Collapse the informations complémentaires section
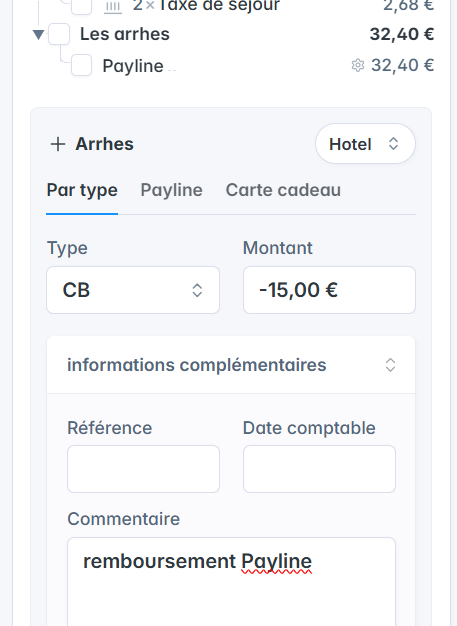This screenshot has height=626, width=457. point(231,365)
